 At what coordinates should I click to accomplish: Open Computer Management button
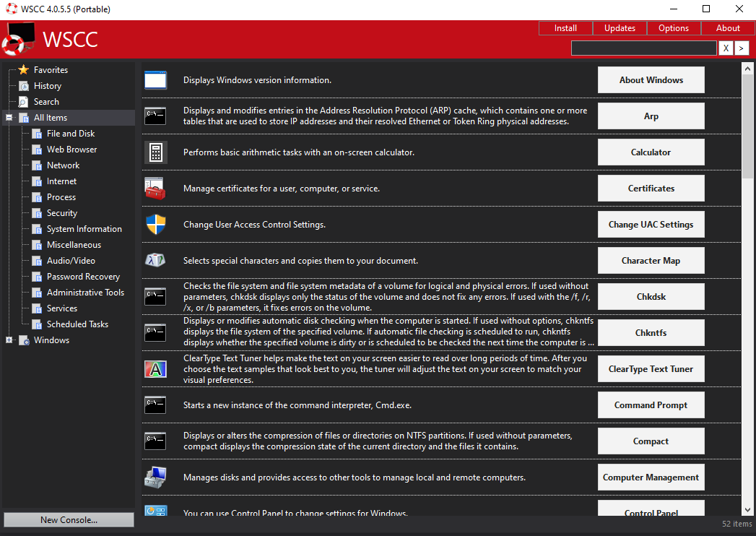[651, 477]
